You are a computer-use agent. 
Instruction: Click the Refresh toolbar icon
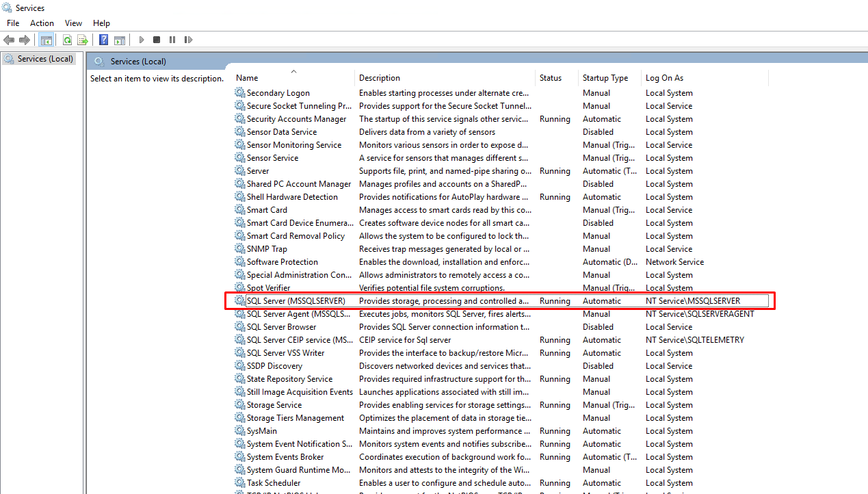(x=67, y=40)
